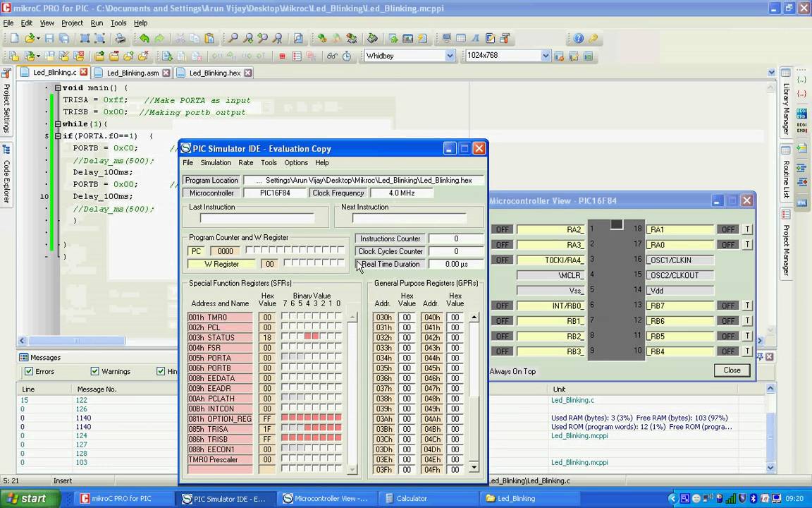This screenshot has height=508, width=812.
Task: Click the Print icon in toolbar
Action: click(120, 38)
